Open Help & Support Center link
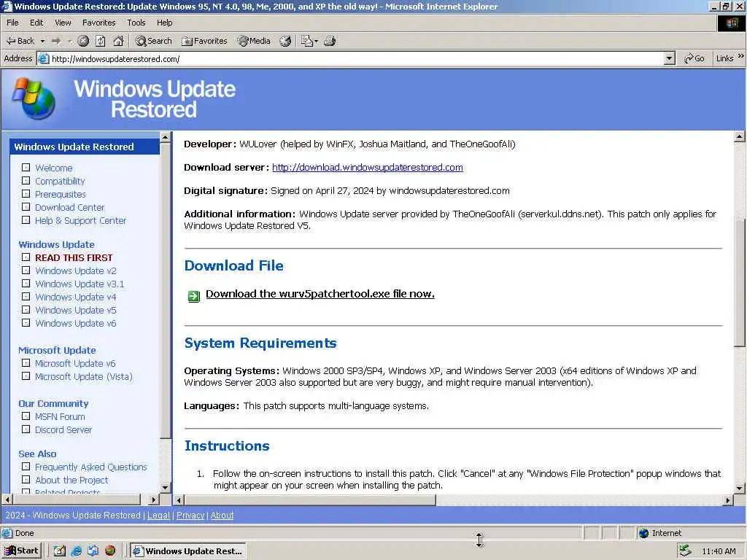 (x=80, y=220)
